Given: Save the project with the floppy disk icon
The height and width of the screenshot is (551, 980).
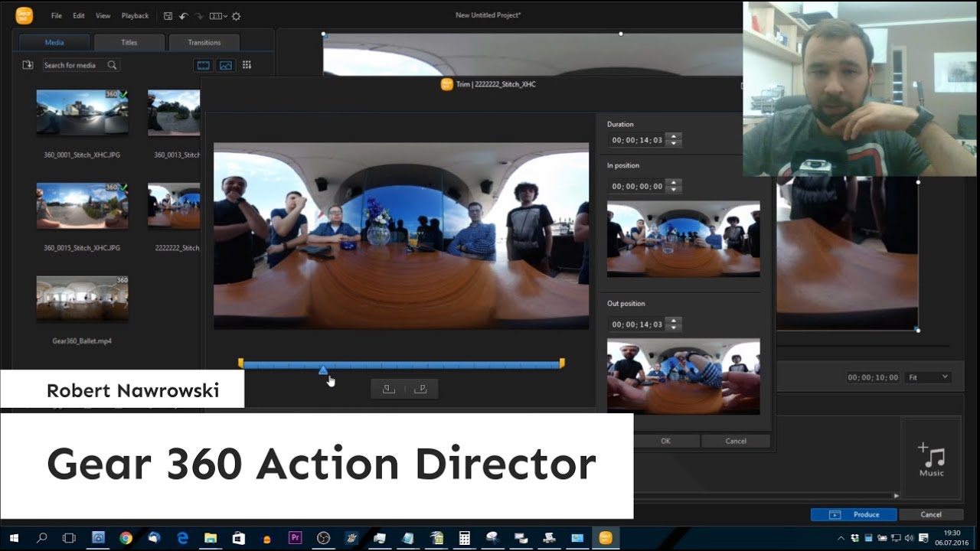Looking at the screenshot, I should tap(168, 15).
